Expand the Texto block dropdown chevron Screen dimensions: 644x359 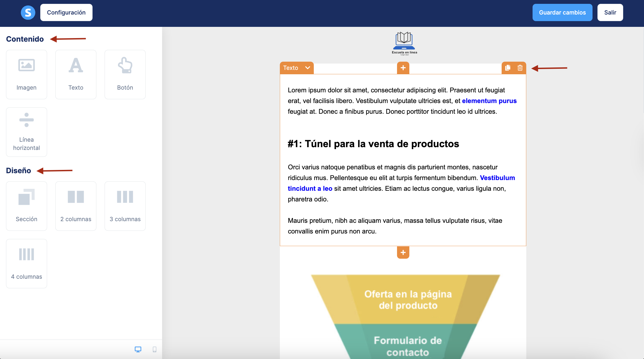(x=308, y=68)
